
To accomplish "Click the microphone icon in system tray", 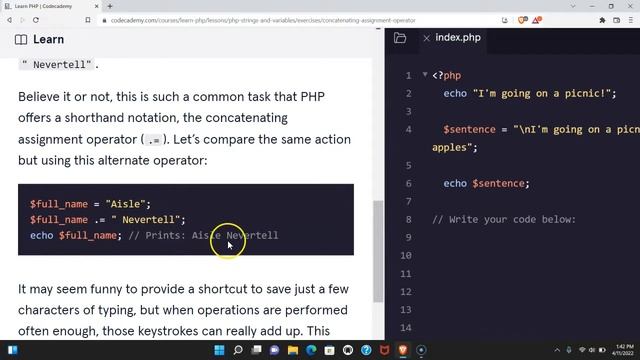I will pos(569,350).
